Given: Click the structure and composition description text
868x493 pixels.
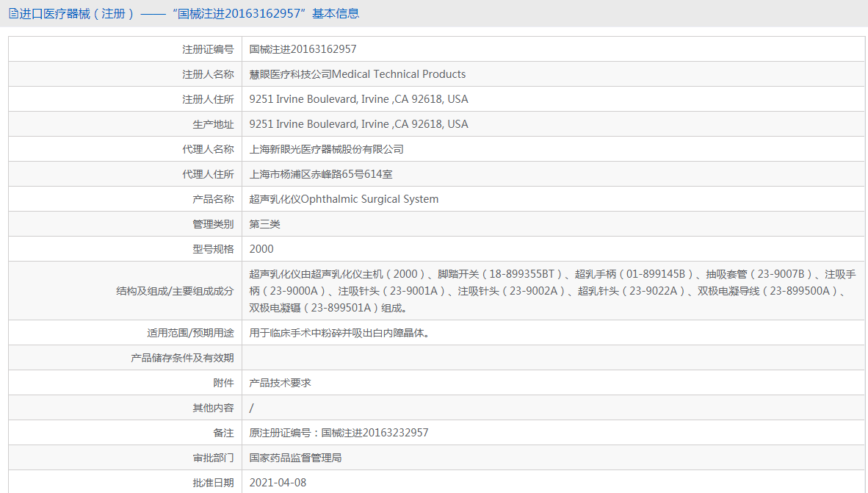Looking at the screenshot, I should (x=552, y=291).
